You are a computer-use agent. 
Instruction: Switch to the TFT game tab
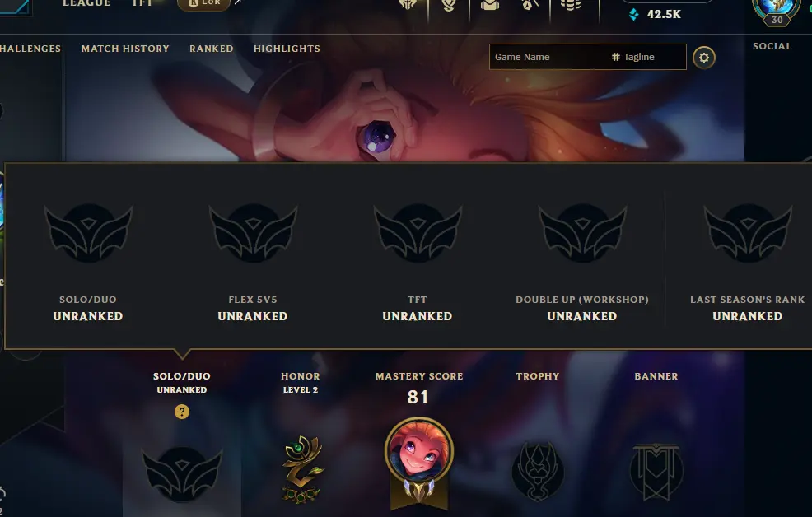click(142, 3)
